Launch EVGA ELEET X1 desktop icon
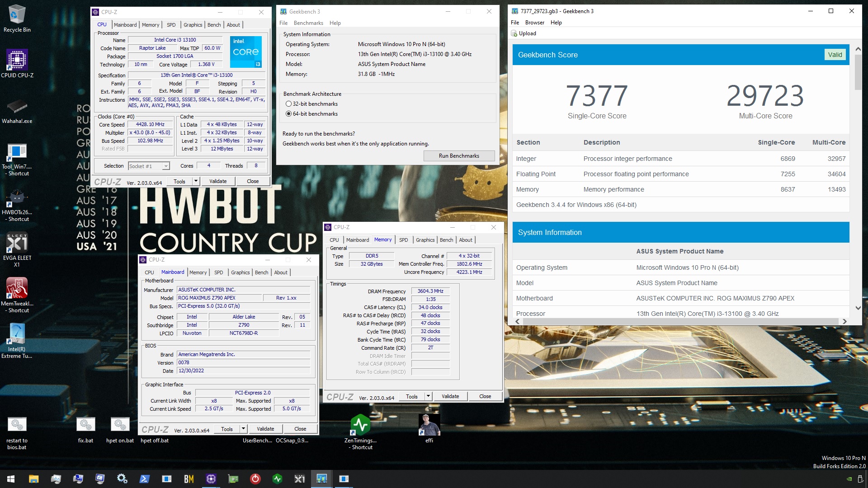This screenshot has height=488, width=868. (x=17, y=250)
